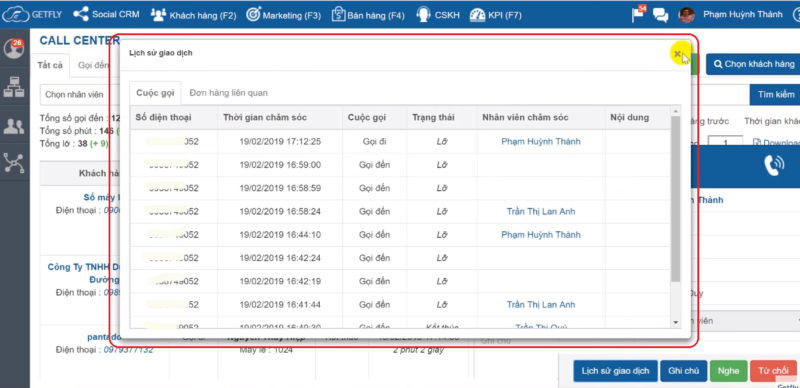The width and height of the screenshot is (800, 388).
Task: Click the dialog scrollbar up arrow
Action: click(x=676, y=111)
